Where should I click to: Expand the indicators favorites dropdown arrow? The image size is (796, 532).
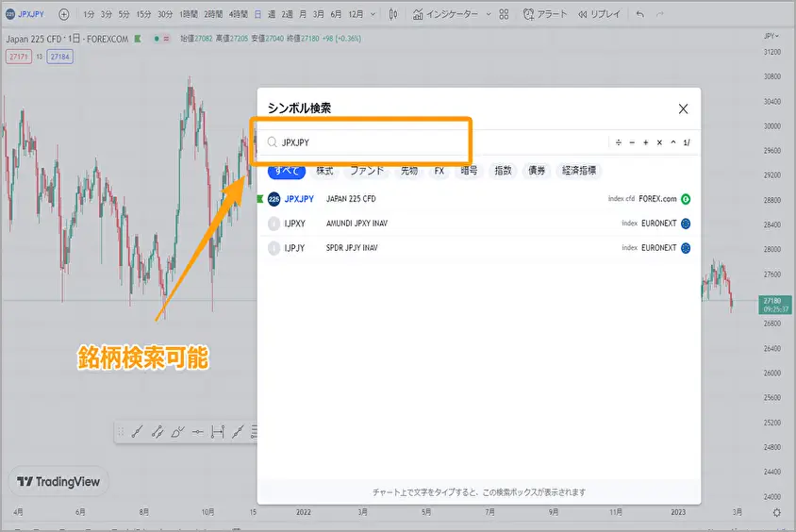click(489, 14)
